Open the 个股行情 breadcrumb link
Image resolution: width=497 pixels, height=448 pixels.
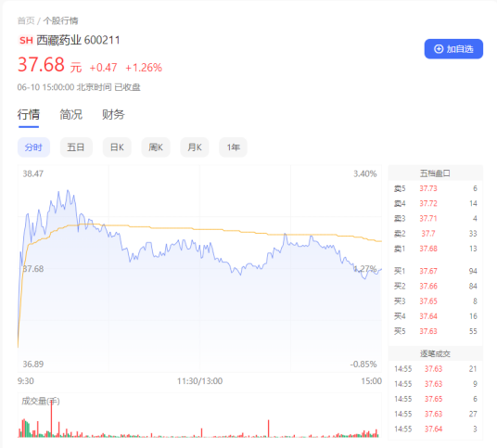(x=60, y=21)
